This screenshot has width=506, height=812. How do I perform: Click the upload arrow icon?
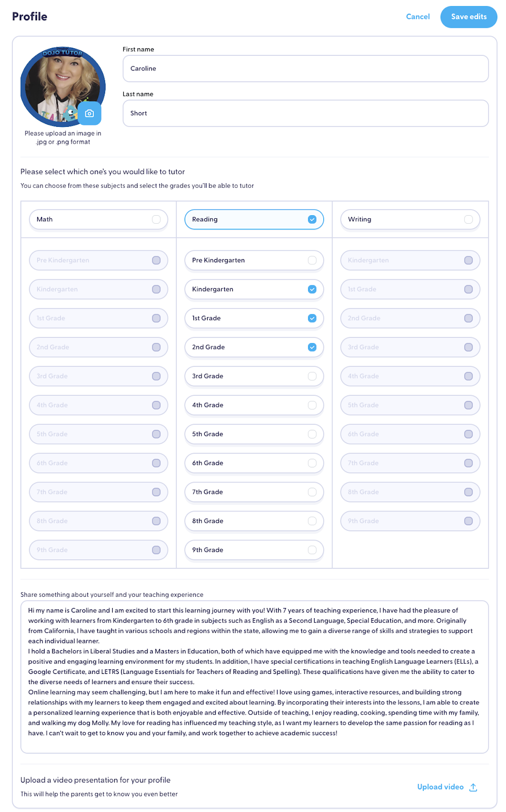click(473, 787)
